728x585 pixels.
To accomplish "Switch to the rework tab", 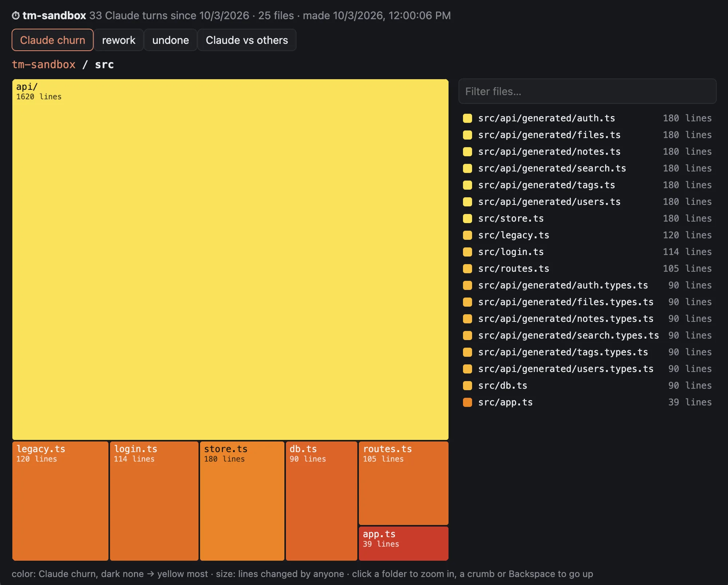I will 119,40.
